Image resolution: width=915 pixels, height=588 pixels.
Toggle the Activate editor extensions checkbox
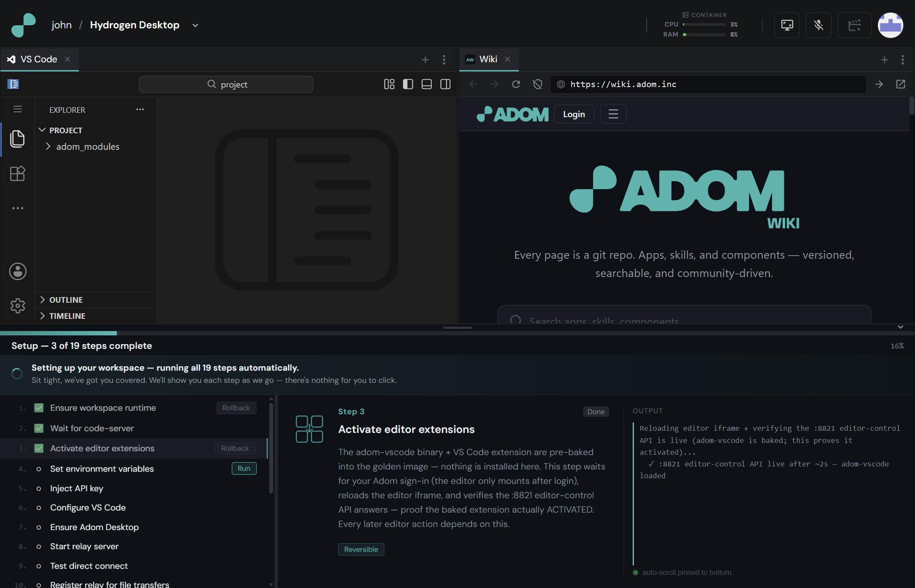click(39, 449)
